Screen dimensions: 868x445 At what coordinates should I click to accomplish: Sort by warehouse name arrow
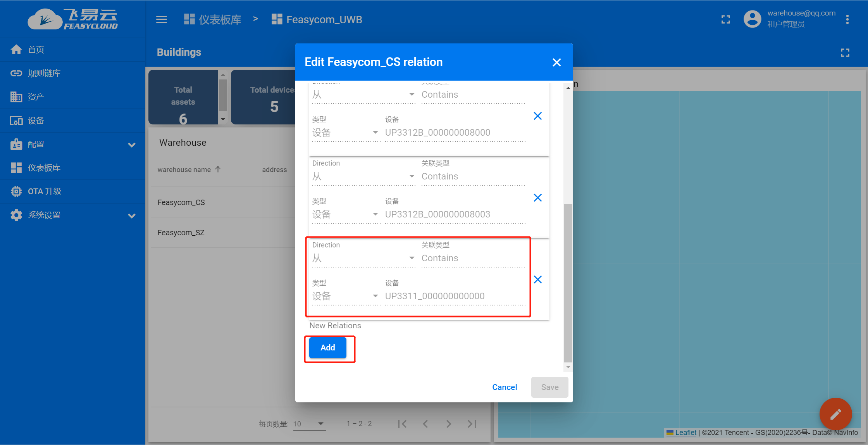tap(218, 169)
